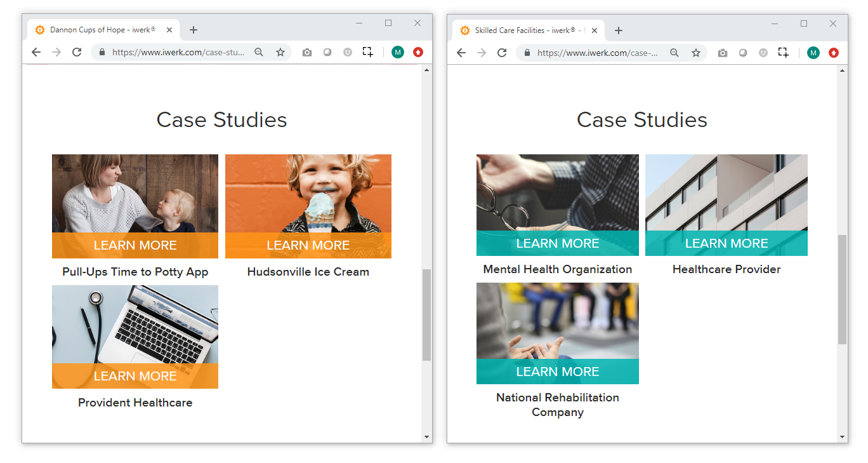This screenshot has height=463, width=868.
Task: Close the Dannon Cups of Hope tab
Action: 169,30
